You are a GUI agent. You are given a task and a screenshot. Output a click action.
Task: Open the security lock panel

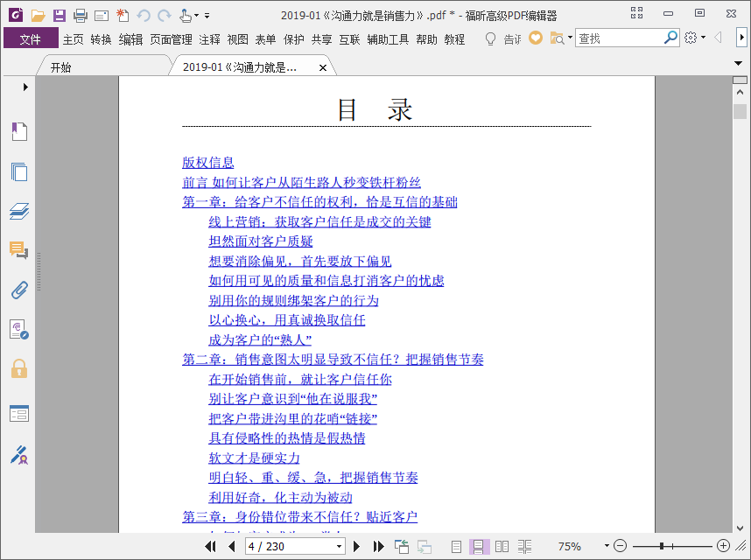pyautogui.click(x=19, y=368)
